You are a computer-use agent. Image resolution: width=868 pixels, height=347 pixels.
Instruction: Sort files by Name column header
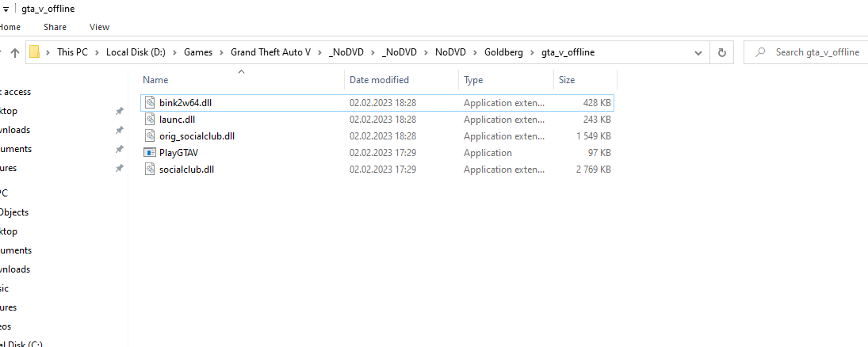[156, 80]
